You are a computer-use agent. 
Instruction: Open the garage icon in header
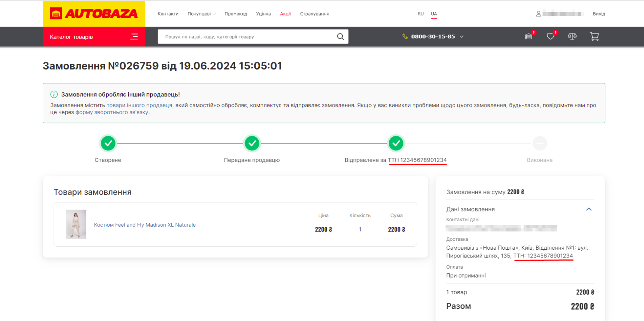pos(528,36)
